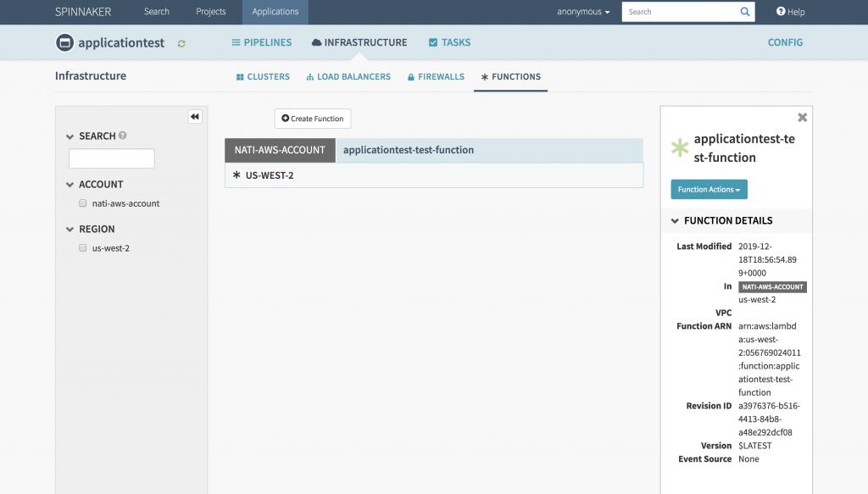Click the checkmark icon on the TASKS tab
This screenshot has width=868, height=494.
(x=434, y=42)
